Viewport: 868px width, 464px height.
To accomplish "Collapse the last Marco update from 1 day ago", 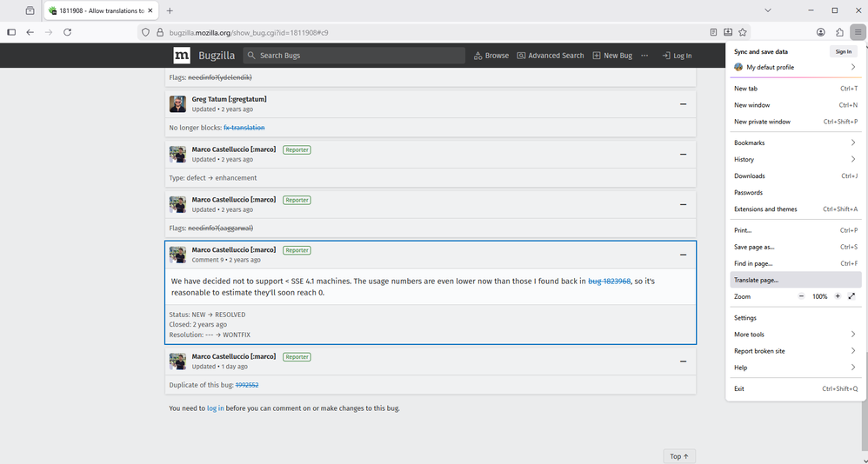I will pyautogui.click(x=683, y=361).
